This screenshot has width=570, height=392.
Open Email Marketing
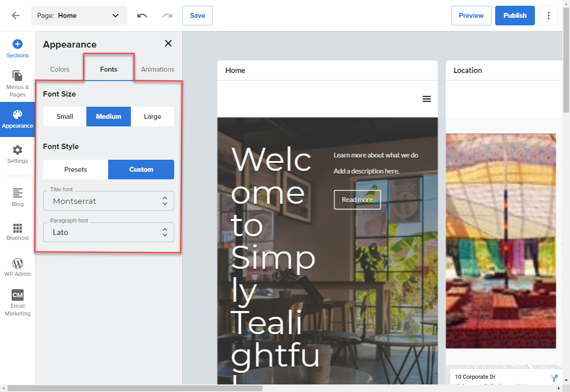17,303
